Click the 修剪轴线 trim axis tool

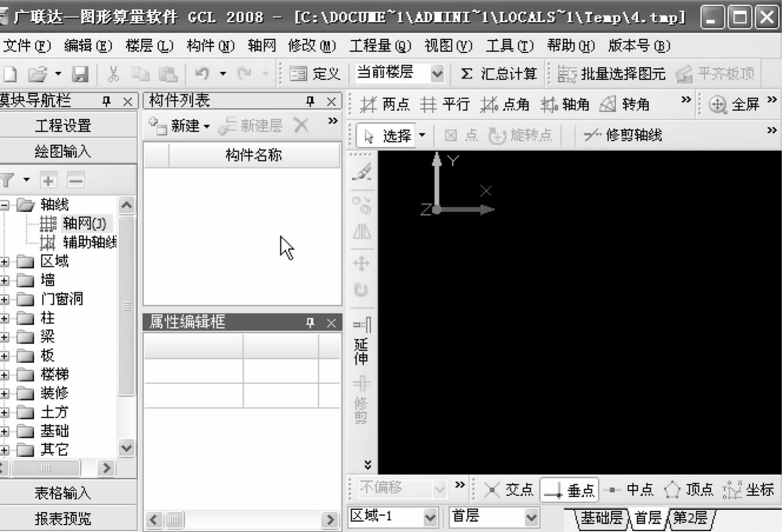[x=623, y=136]
